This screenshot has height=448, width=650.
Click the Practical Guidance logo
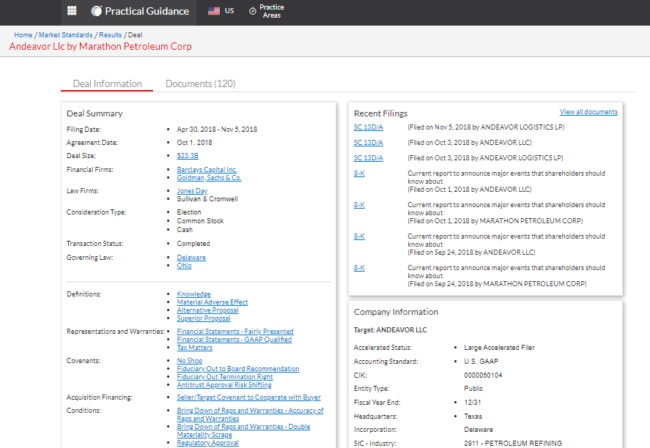[140, 11]
